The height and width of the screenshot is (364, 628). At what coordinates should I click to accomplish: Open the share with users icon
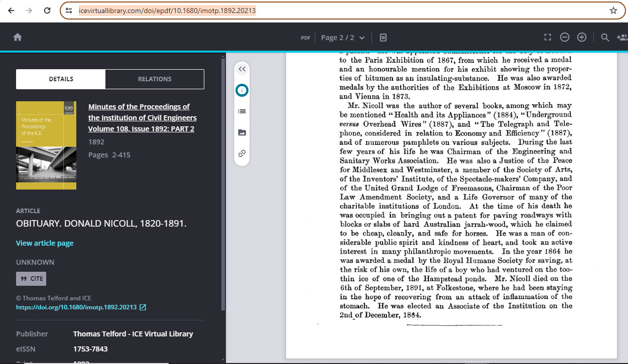pyautogui.click(x=622, y=37)
